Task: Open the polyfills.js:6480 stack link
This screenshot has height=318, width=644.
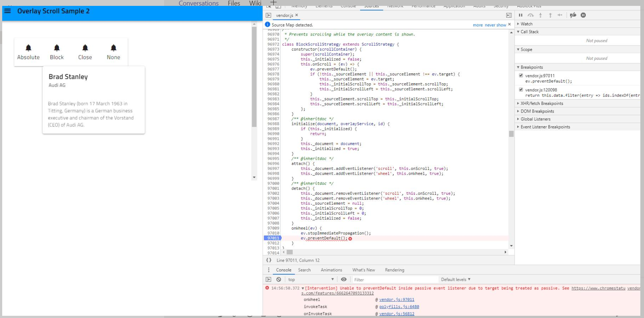Action: point(399,307)
